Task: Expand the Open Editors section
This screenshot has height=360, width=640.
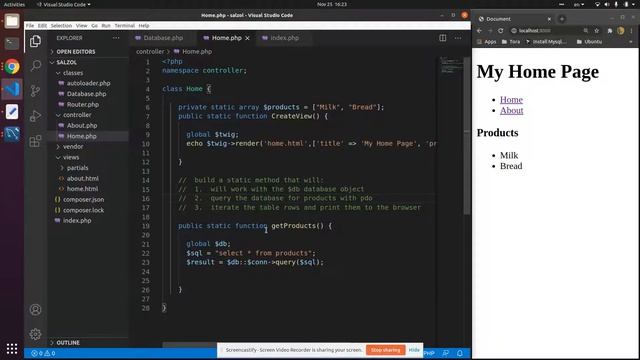Action: (x=76, y=52)
